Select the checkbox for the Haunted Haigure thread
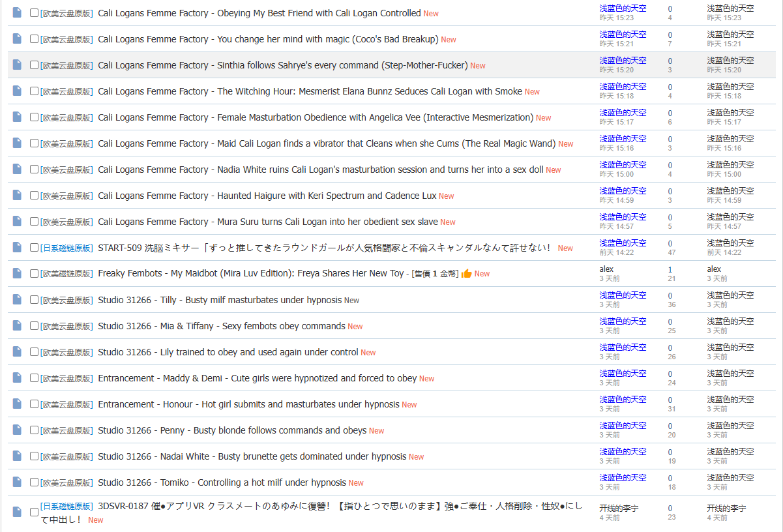The image size is (783, 532). click(35, 195)
